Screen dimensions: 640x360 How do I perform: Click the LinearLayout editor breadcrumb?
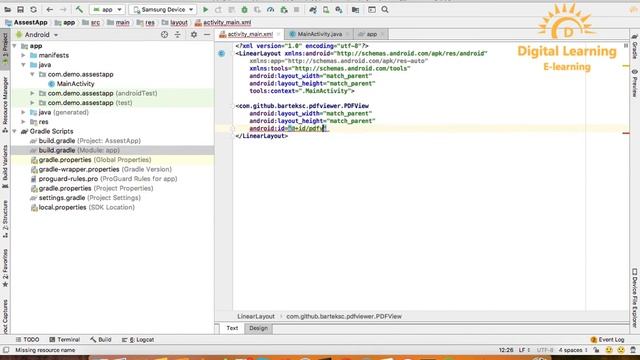[x=256, y=316]
